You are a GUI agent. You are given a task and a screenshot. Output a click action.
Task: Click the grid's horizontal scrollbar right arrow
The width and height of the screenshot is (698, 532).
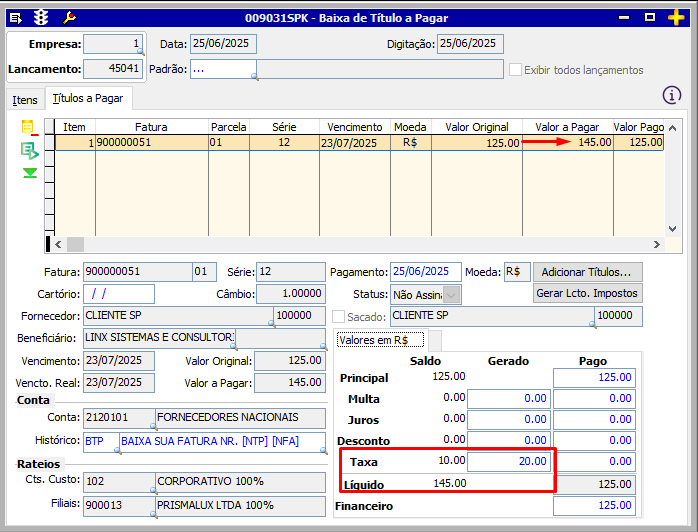[x=657, y=244]
